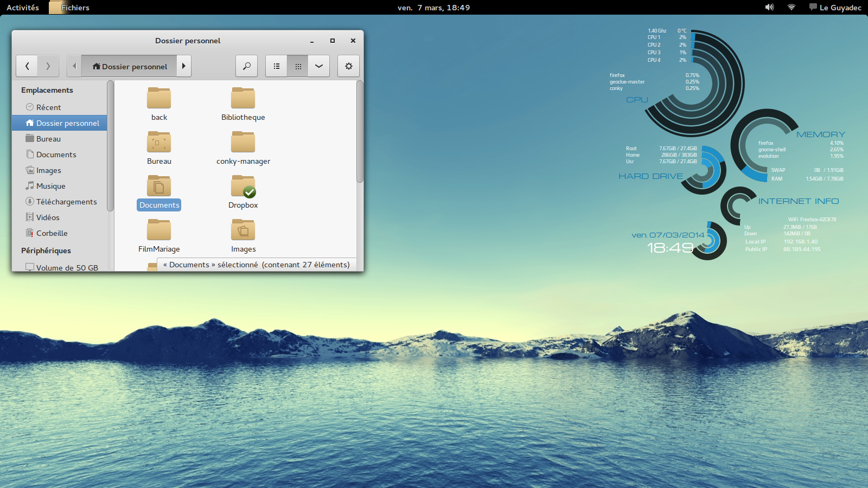Open the Fichiers application menu

75,8
